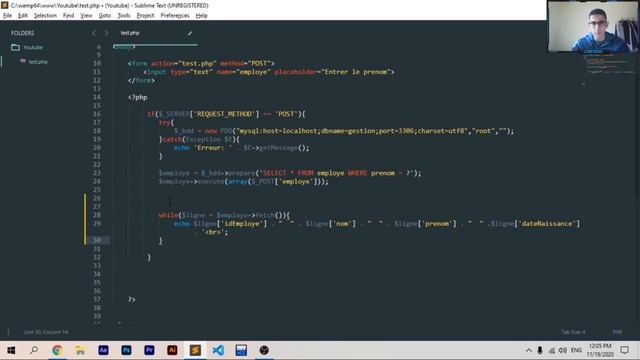640x360 pixels.
Task: Open the Project menu
Action: [145, 16]
